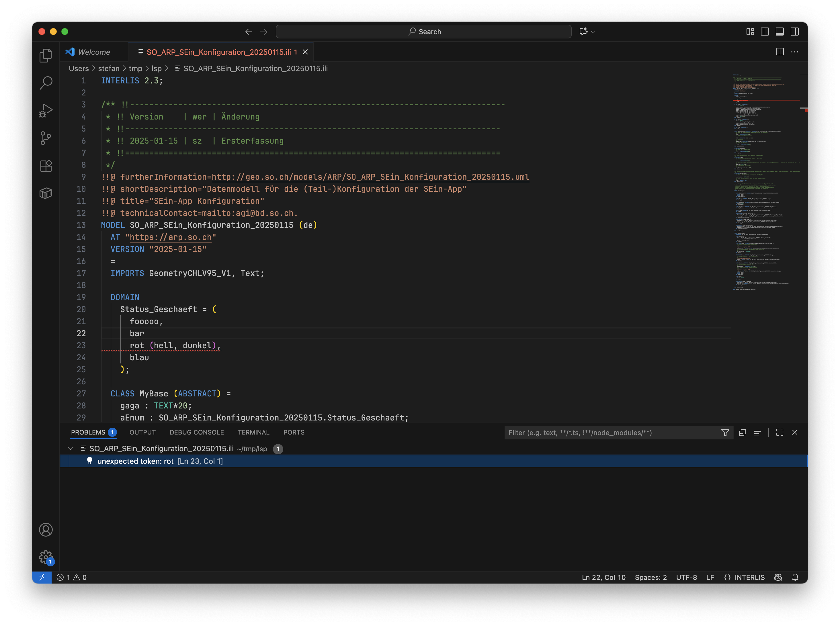Open the Explorer view in activity bar
840x626 pixels.
46,55
